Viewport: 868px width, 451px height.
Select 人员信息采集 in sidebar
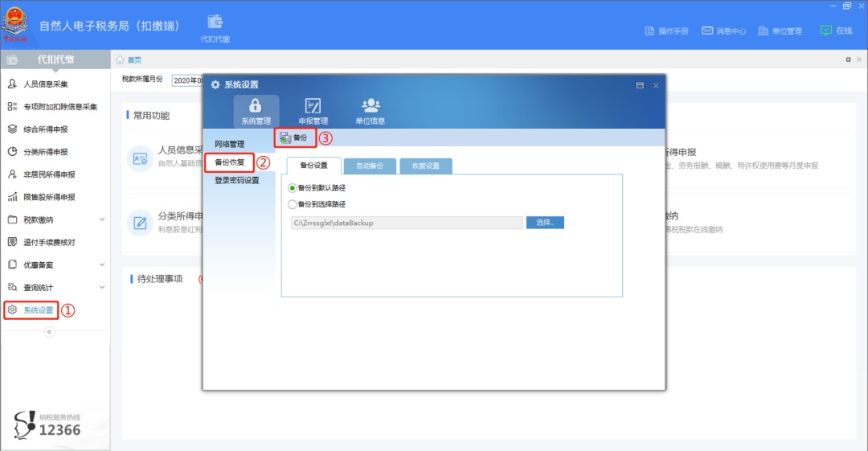click(x=45, y=84)
